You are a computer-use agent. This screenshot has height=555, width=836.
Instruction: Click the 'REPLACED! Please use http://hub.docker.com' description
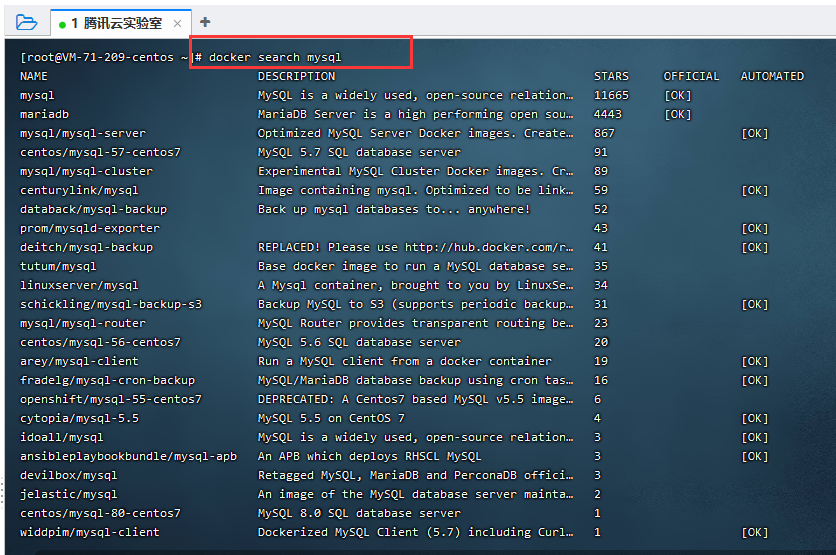pyautogui.click(x=415, y=247)
